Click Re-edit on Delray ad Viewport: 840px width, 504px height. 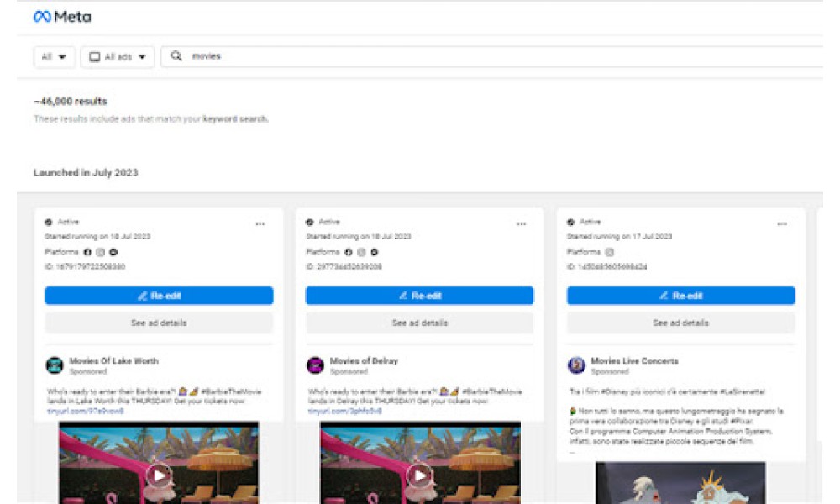click(419, 296)
